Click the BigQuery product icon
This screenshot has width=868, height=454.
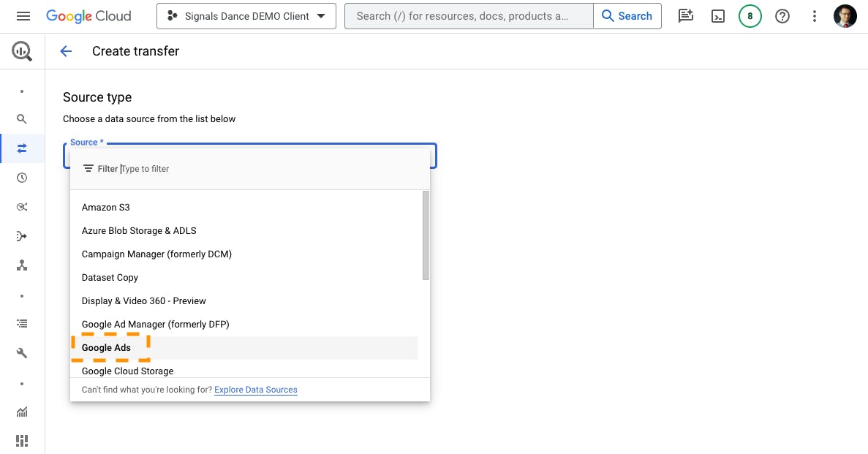click(22, 51)
